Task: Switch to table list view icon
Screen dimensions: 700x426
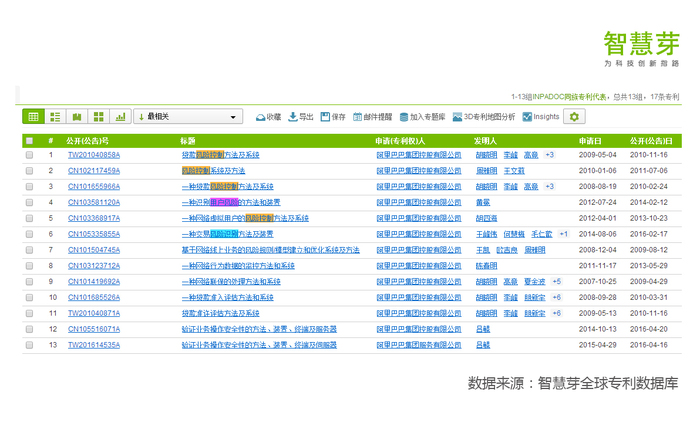Action: coord(33,117)
